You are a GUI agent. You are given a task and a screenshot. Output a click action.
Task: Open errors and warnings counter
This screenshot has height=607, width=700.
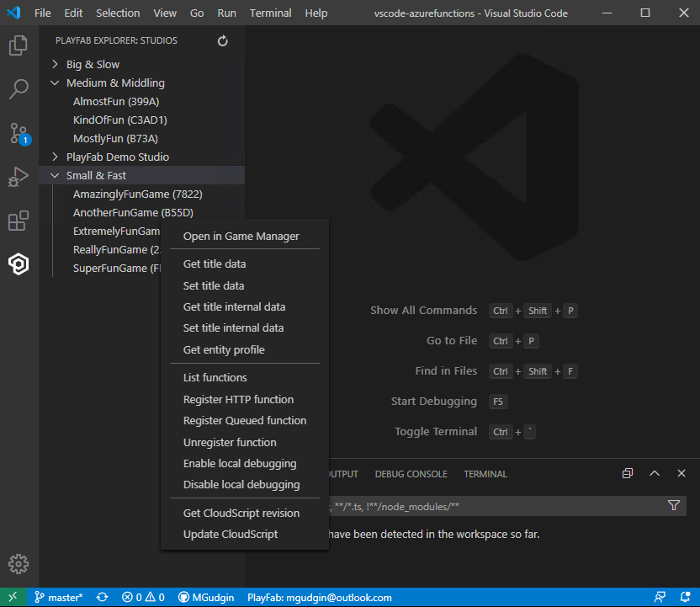pos(143,597)
